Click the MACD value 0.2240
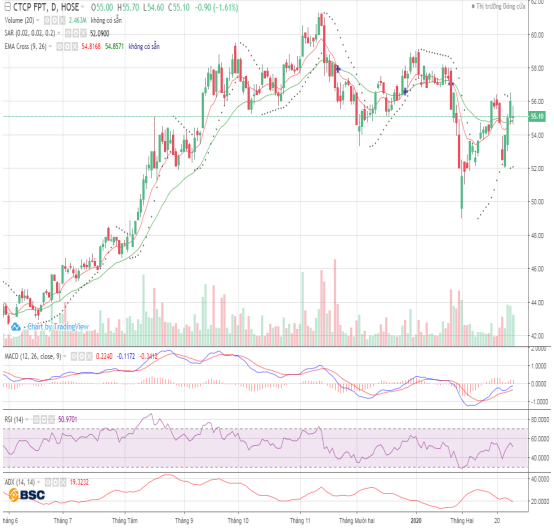Viewport: 554px width, 530px height. click(x=104, y=357)
